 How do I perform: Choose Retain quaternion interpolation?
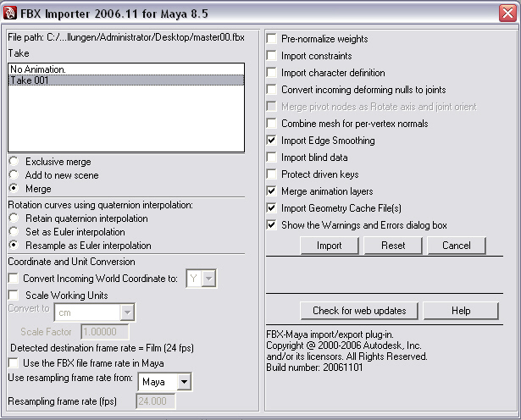[14, 218]
